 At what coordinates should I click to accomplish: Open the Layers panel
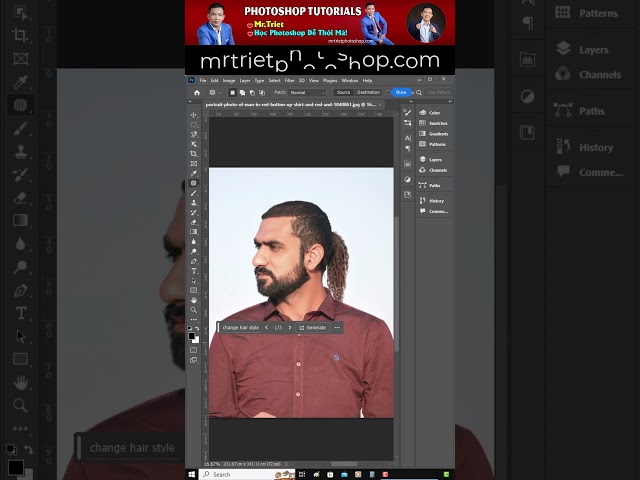pyautogui.click(x=433, y=160)
